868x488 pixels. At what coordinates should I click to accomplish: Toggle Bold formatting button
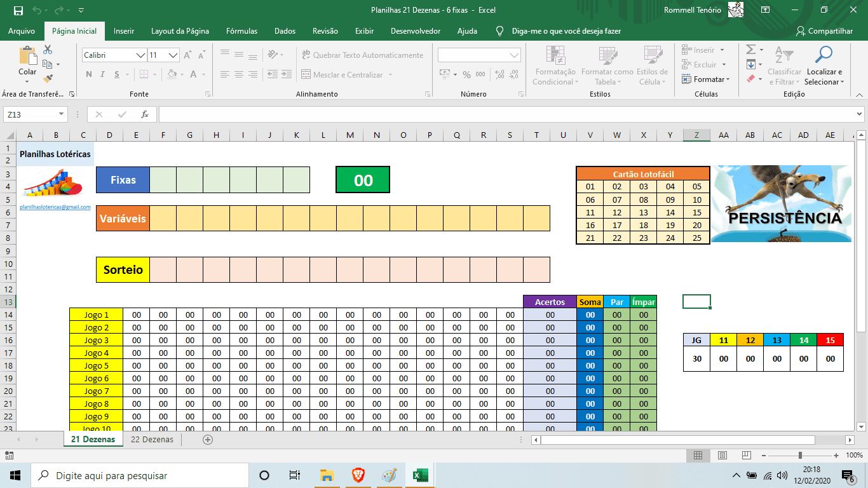[x=89, y=75]
